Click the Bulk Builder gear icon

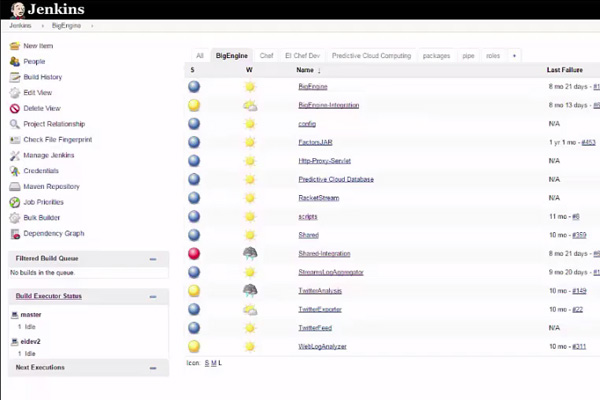(15, 218)
